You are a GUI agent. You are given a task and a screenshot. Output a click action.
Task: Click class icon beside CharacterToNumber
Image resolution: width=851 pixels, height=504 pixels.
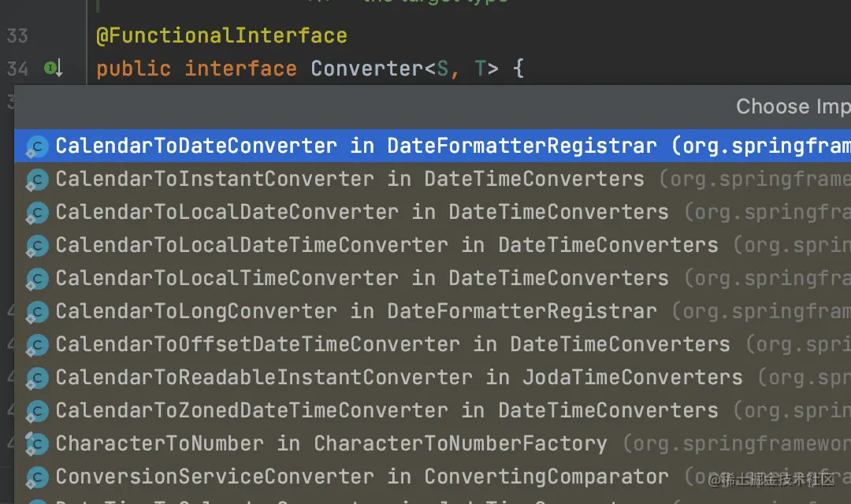(x=37, y=444)
